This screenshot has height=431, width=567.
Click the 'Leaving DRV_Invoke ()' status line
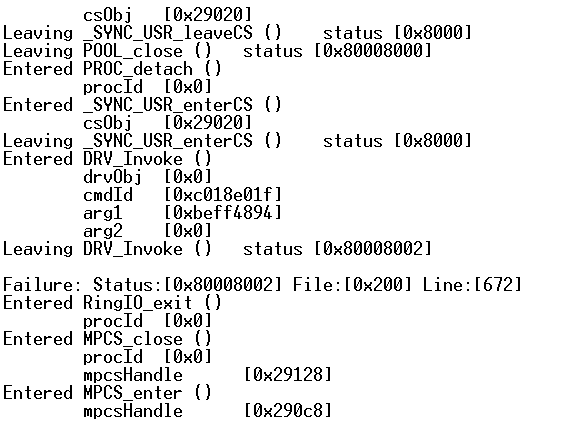pyautogui.click(x=217, y=249)
